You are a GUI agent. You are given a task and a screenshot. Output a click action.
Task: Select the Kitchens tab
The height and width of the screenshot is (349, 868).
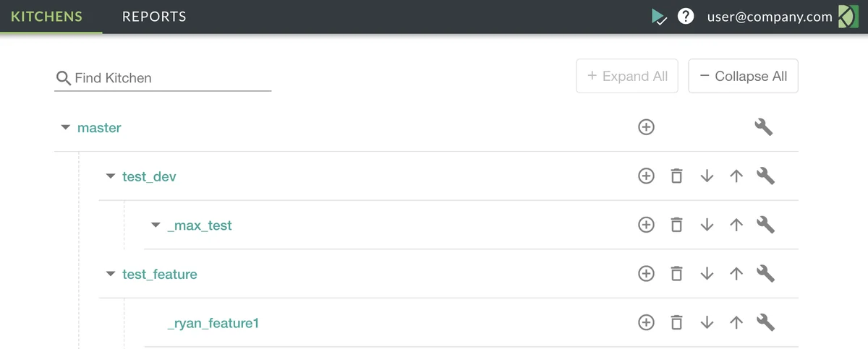47,17
